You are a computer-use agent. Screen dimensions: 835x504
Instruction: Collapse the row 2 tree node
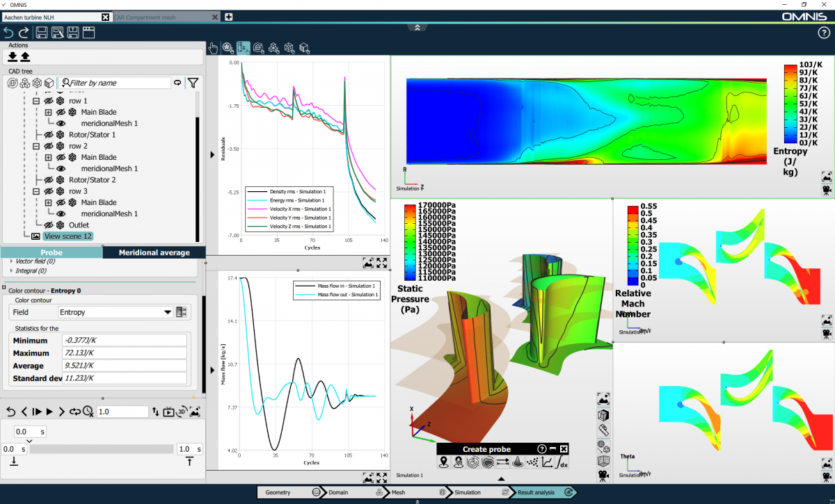coord(36,146)
